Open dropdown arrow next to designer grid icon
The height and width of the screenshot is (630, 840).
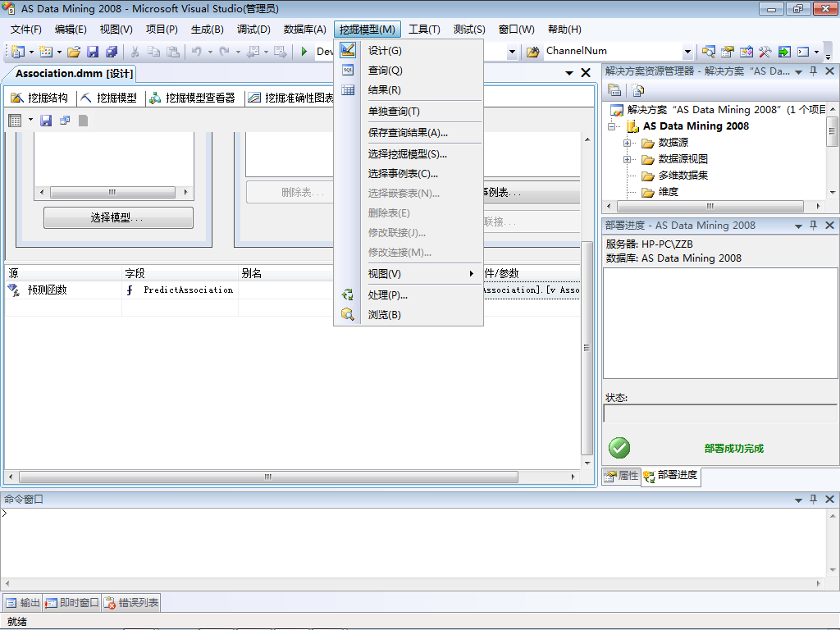[30, 120]
